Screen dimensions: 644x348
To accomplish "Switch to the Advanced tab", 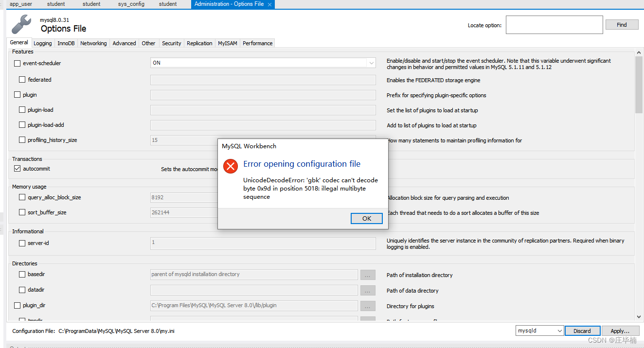I will coord(125,43).
